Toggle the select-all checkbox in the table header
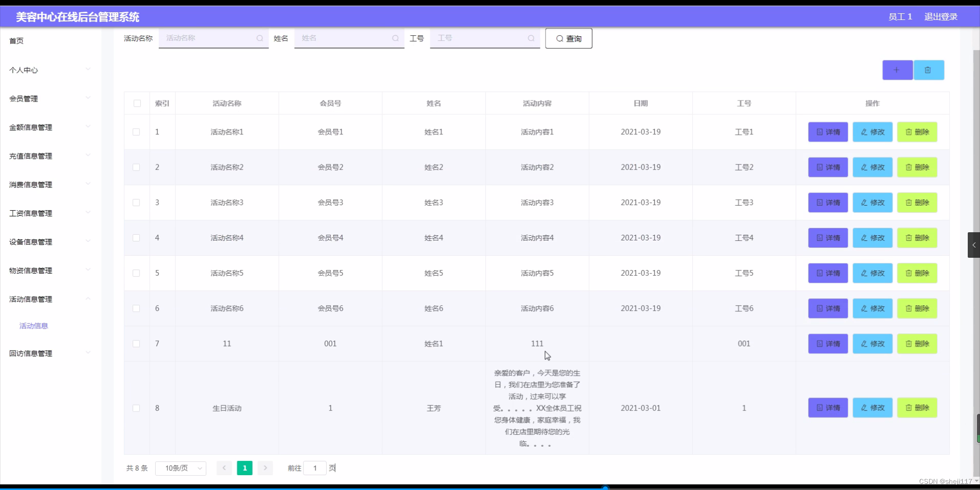This screenshot has height=490, width=980. [x=137, y=104]
